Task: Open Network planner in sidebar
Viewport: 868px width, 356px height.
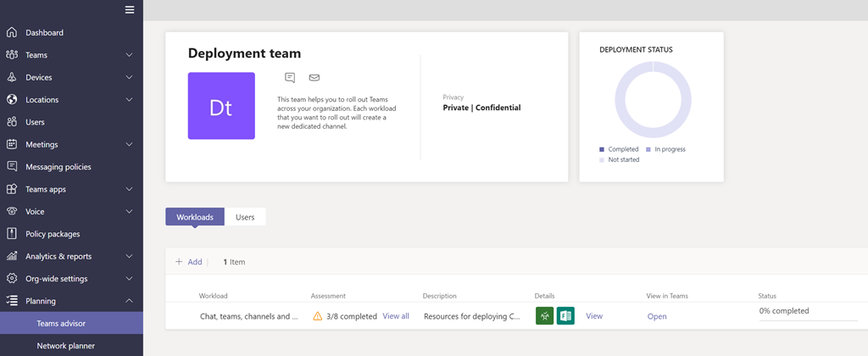Action: coord(65,346)
